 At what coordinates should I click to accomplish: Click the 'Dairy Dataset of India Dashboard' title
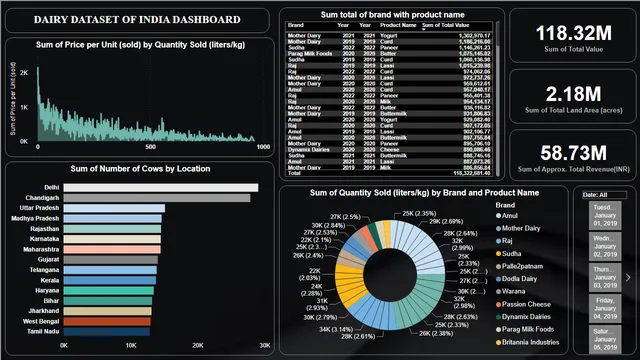coord(137,20)
